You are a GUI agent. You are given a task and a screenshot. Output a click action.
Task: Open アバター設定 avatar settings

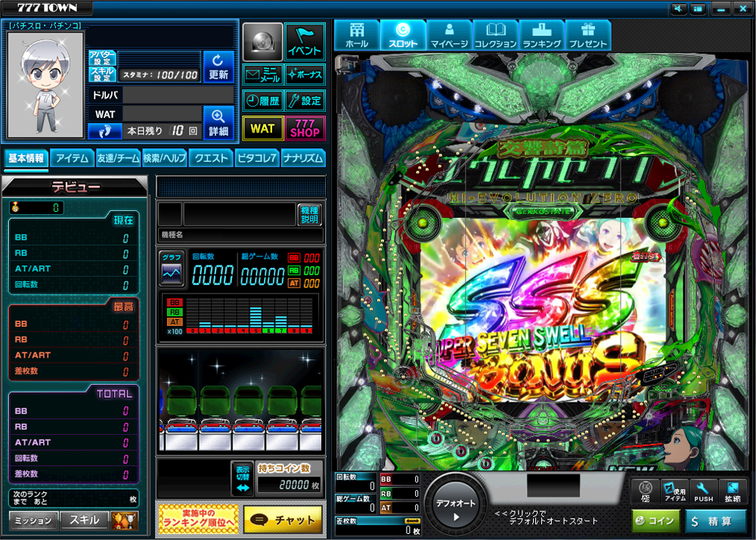click(x=102, y=57)
